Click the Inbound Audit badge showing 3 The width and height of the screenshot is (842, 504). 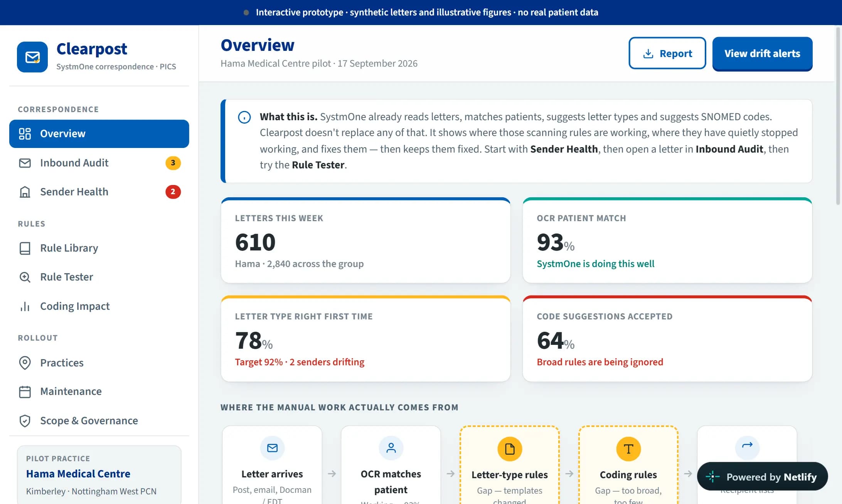coord(173,163)
